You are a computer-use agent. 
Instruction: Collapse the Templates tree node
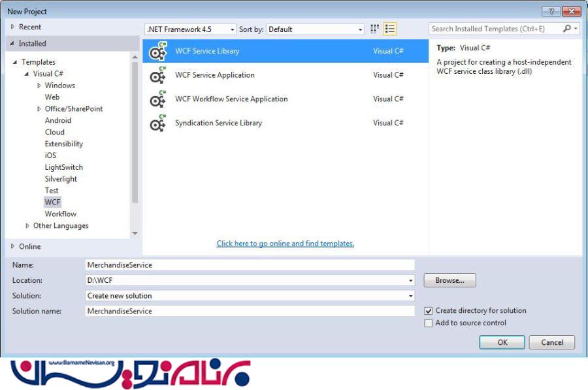[15, 62]
